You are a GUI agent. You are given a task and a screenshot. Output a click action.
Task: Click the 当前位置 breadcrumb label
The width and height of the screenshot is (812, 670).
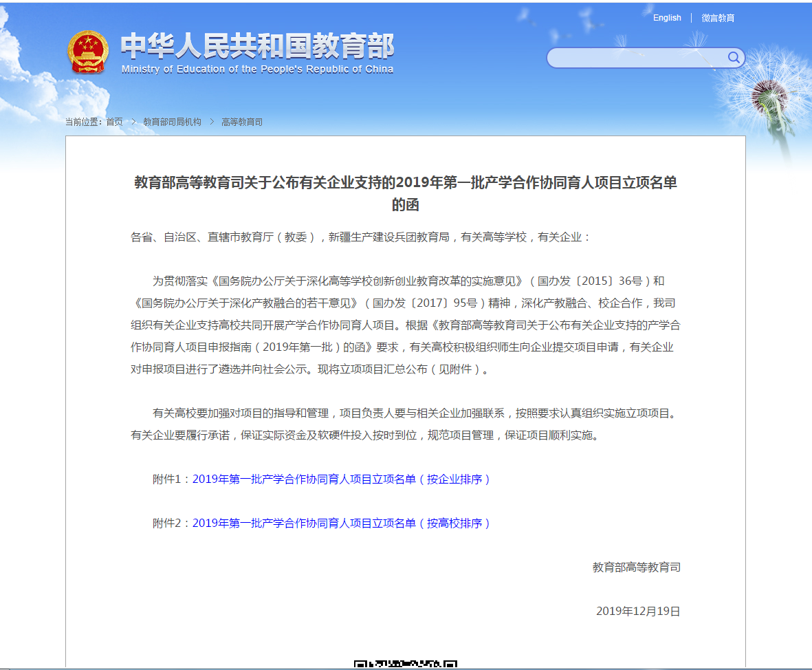(x=83, y=122)
